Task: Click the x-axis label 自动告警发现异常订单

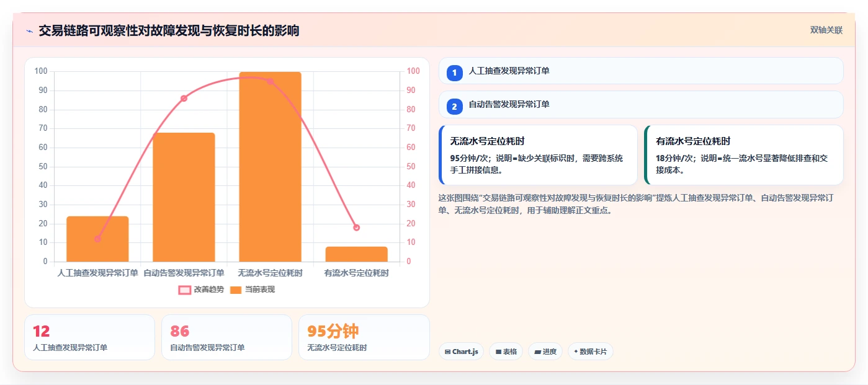Action: (x=184, y=273)
